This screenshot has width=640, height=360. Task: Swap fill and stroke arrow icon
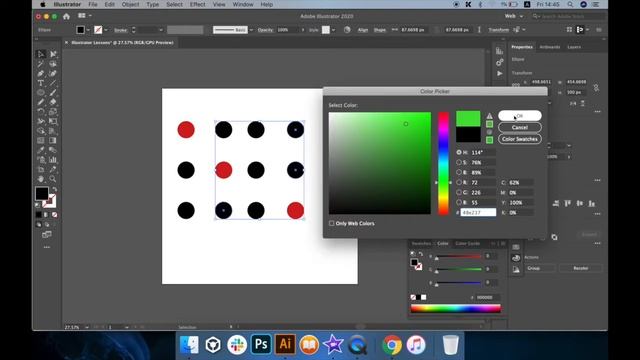pyautogui.click(x=54, y=189)
